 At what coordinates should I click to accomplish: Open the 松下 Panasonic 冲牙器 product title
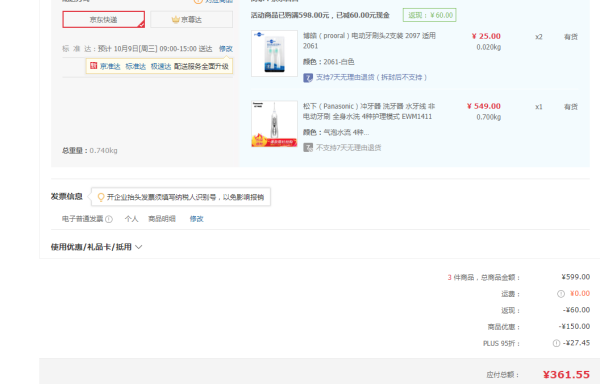(x=369, y=111)
